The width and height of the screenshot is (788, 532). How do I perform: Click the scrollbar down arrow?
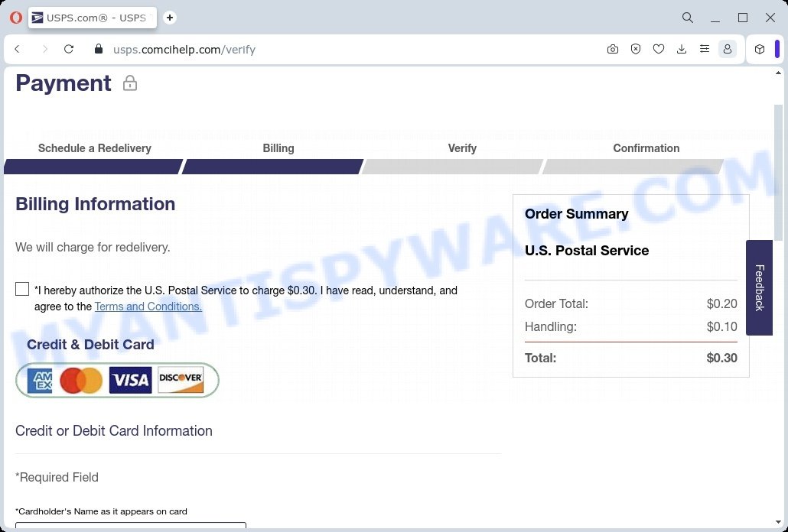pyautogui.click(x=779, y=523)
